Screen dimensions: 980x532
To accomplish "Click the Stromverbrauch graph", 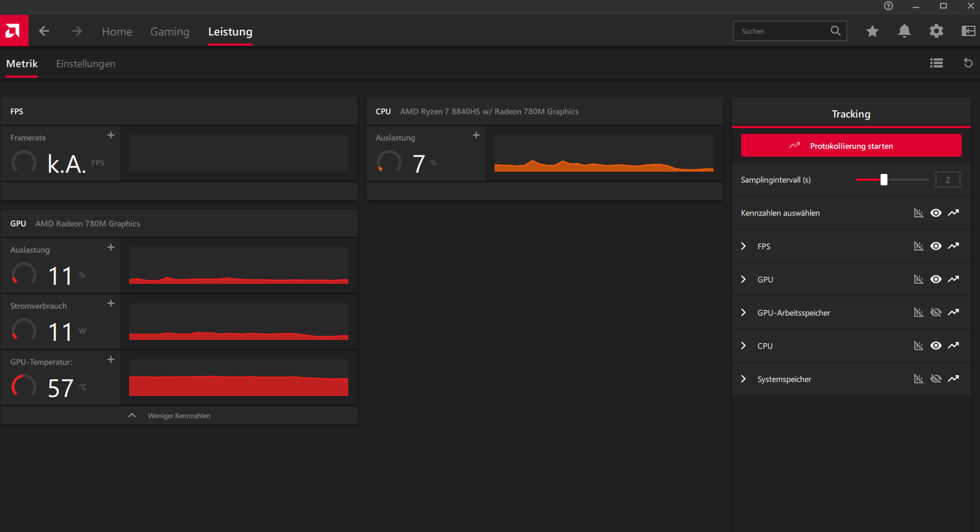I will 238,321.
